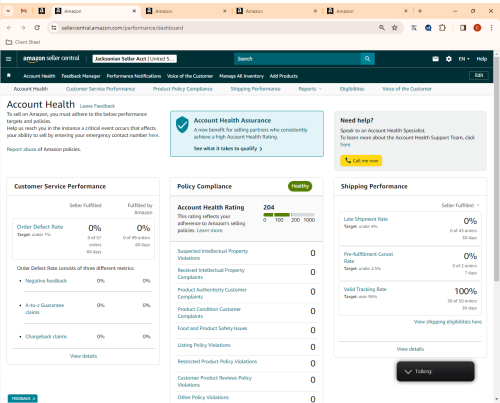The height and width of the screenshot is (403, 500).
Task: Expand the EN language dropdown
Action: [464, 59]
